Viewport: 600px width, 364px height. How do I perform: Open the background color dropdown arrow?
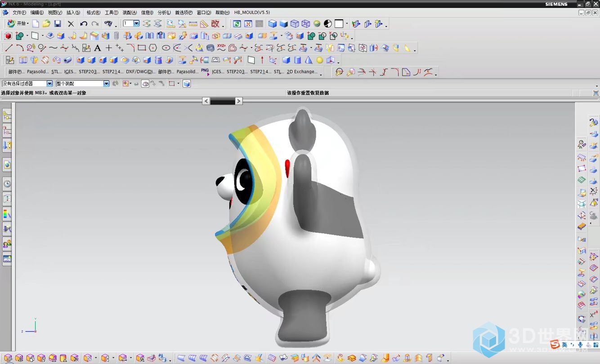click(347, 24)
